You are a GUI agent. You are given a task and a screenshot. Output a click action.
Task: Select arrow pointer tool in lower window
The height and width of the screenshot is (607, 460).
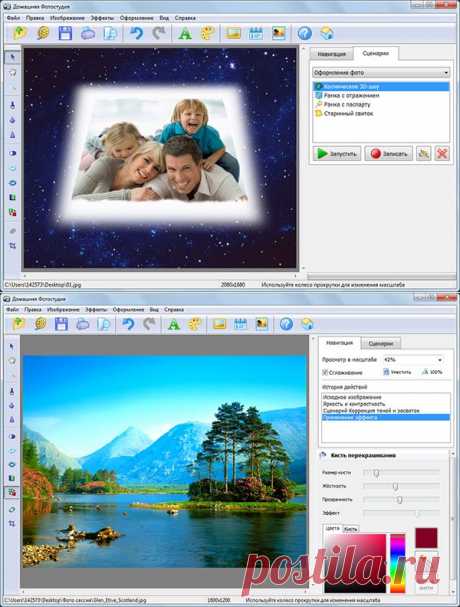pyautogui.click(x=12, y=346)
